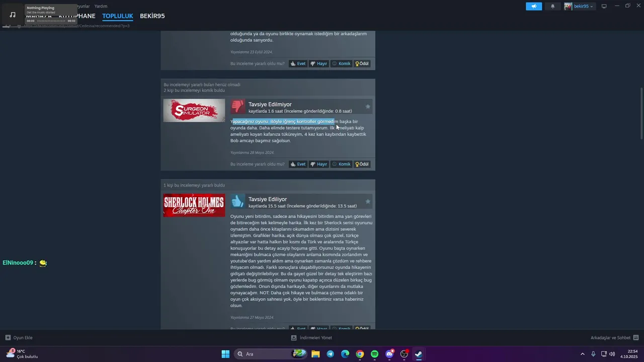
Task: Click the Oyun Ekle button
Action: (19, 338)
